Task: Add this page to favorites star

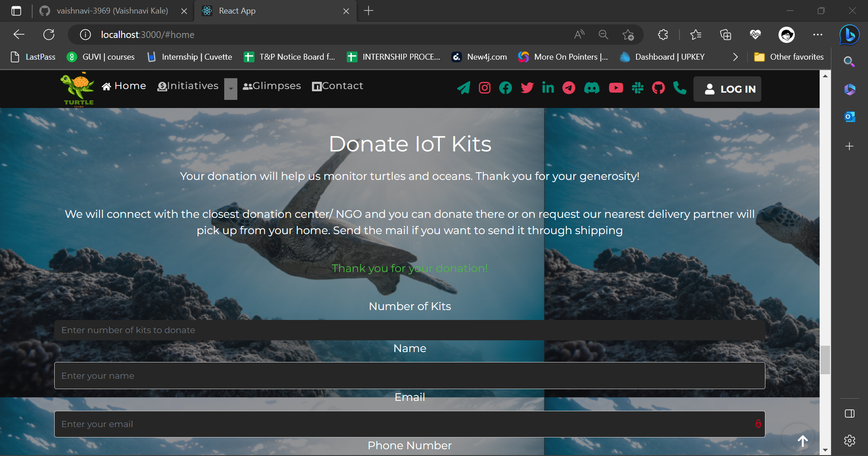Action: [628, 34]
